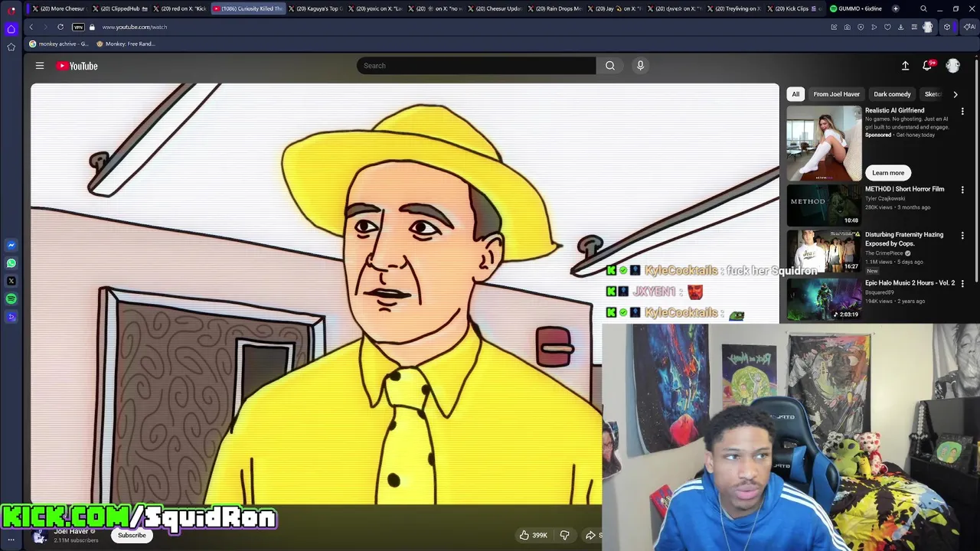
Task: Open Messenger in the Opera sidebar
Action: pos(11,245)
